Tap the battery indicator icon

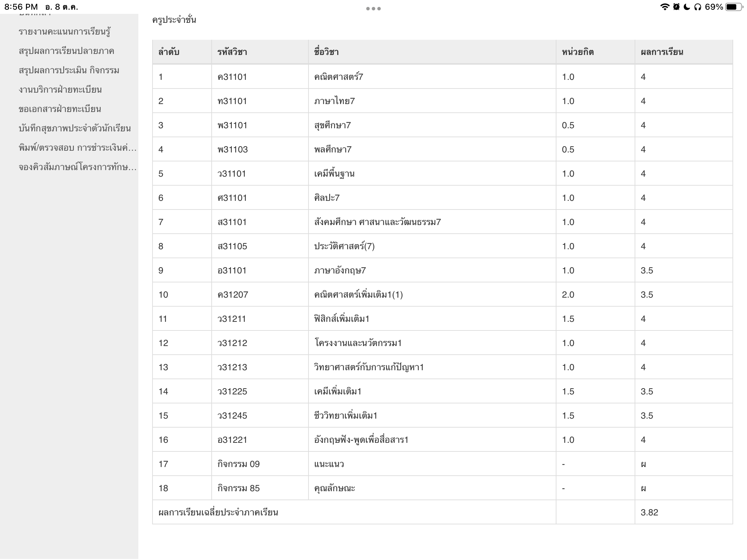tap(734, 7)
